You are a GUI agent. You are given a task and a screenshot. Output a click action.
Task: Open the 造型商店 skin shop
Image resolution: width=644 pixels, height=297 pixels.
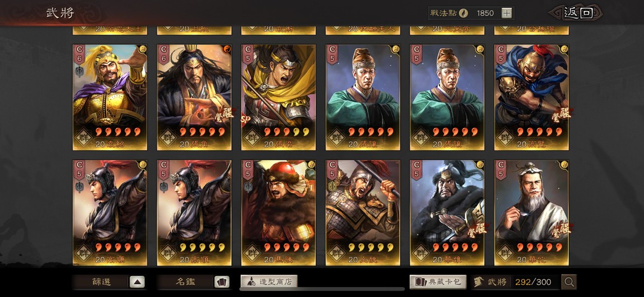point(269,282)
